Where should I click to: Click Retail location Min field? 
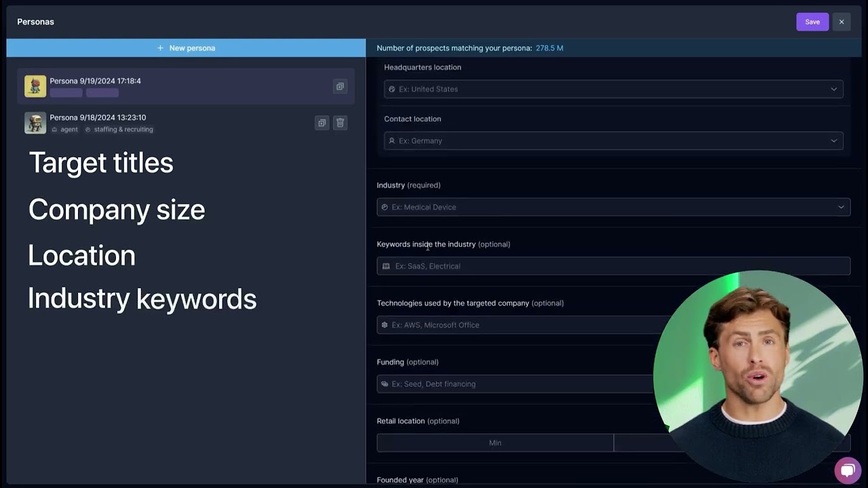coord(495,443)
